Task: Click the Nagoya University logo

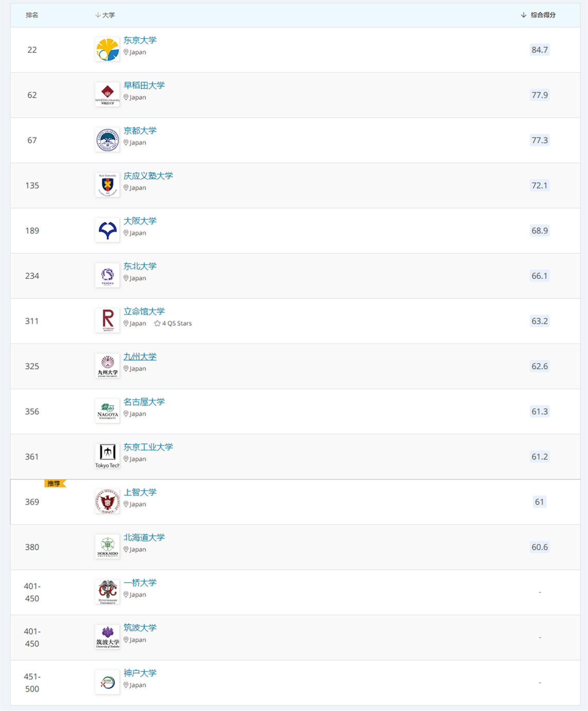Action: click(107, 411)
